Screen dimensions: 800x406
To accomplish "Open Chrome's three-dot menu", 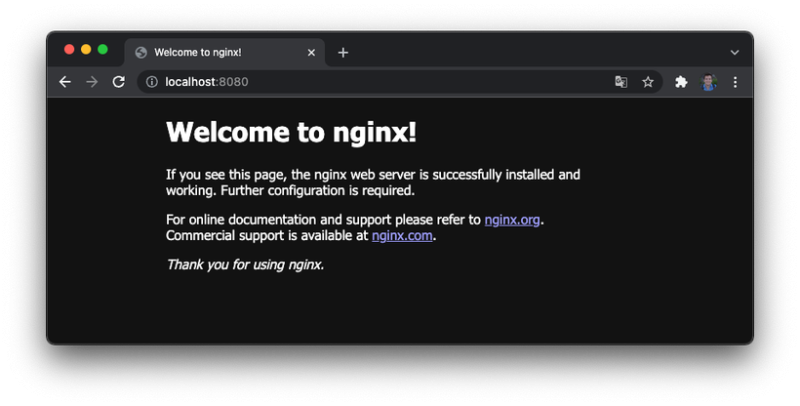I will [735, 82].
